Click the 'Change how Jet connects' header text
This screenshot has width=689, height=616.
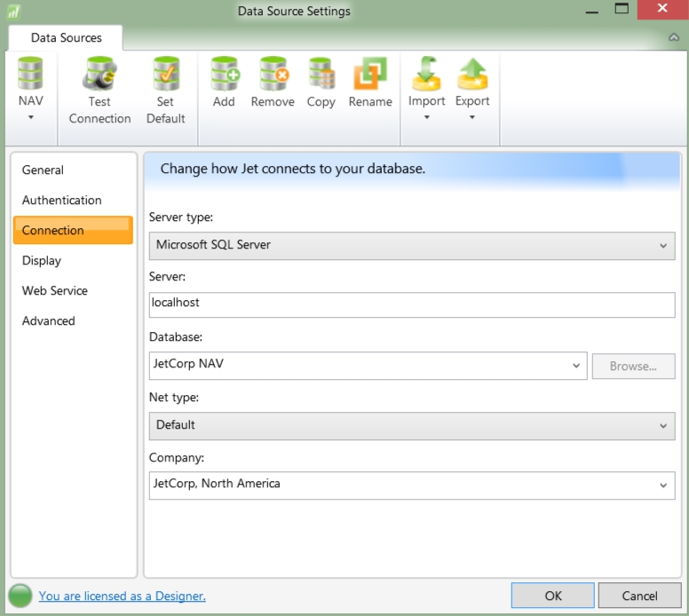coord(293,169)
